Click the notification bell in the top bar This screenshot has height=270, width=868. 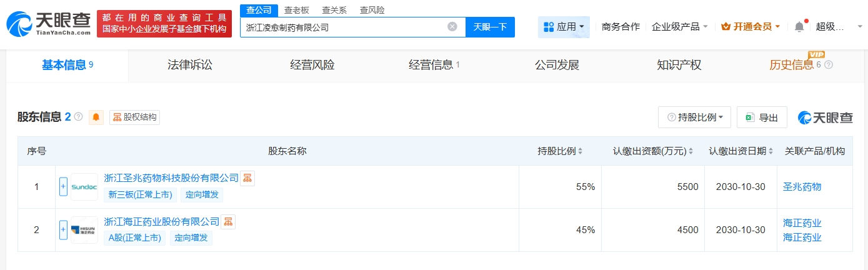point(799,27)
